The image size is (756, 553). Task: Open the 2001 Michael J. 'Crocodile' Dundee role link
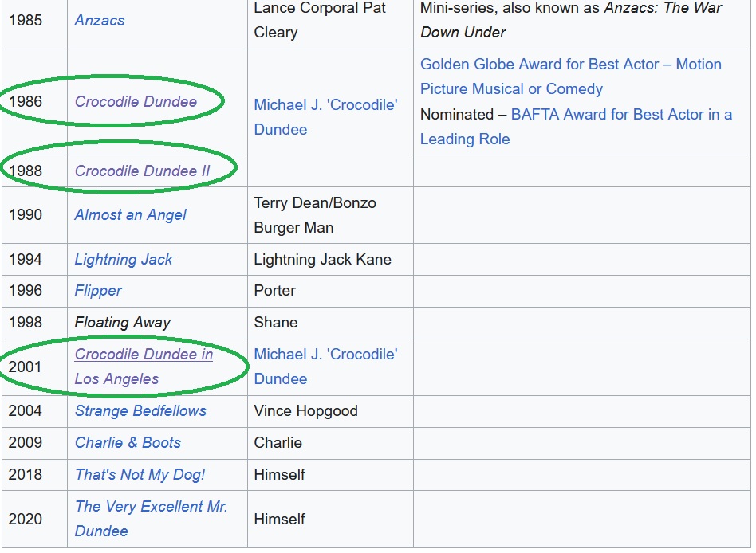point(326,367)
